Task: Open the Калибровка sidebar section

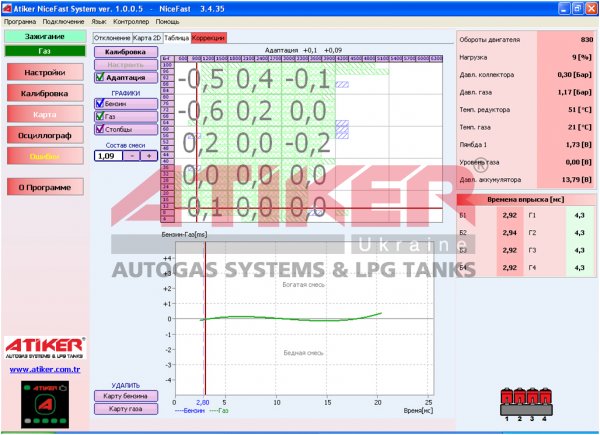Action: coord(45,93)
